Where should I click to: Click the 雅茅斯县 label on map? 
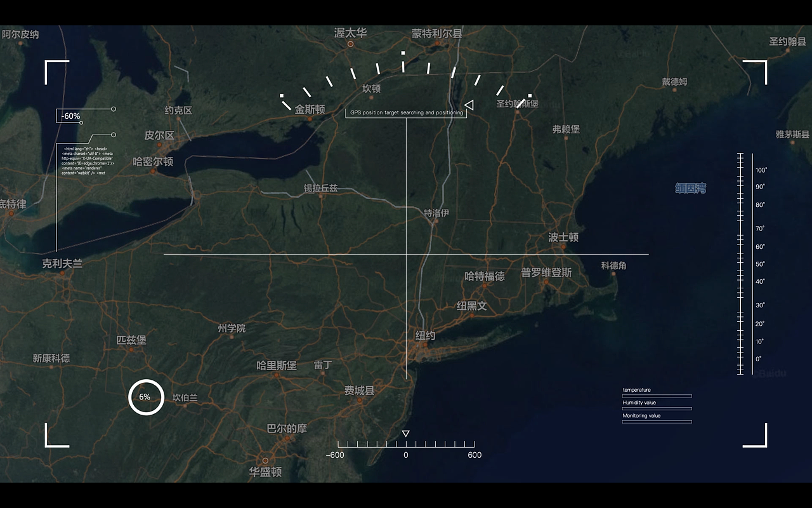[x=792, y=134]
